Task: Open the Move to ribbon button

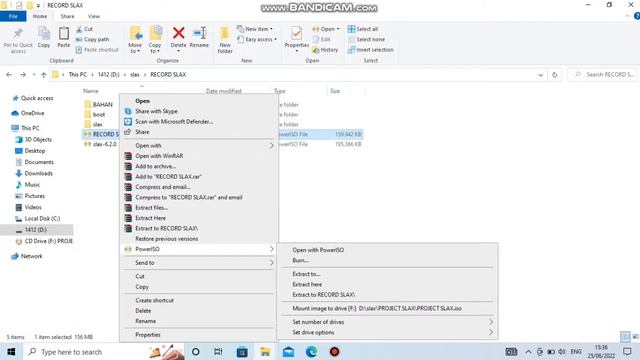Action: [135, 40]
